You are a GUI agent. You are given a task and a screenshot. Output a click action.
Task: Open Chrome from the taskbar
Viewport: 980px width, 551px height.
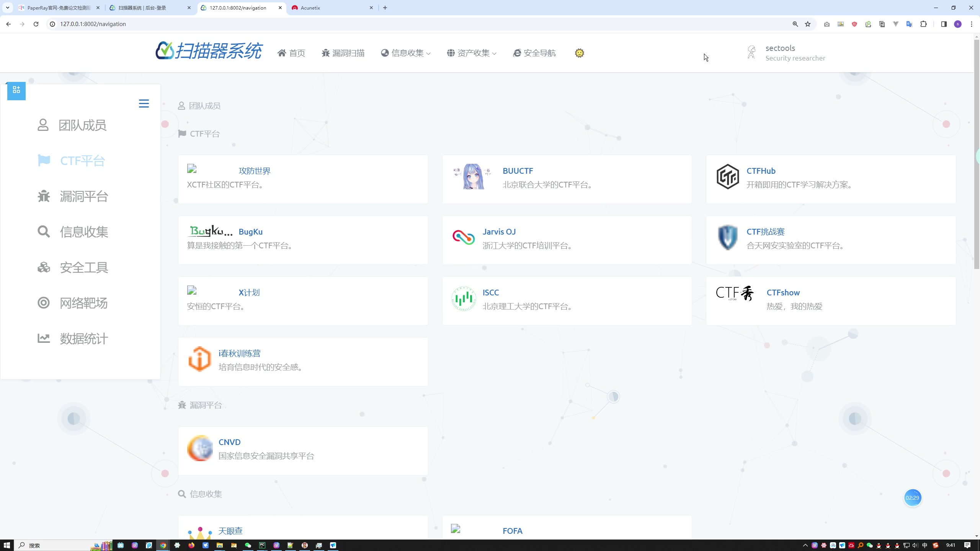163,545
